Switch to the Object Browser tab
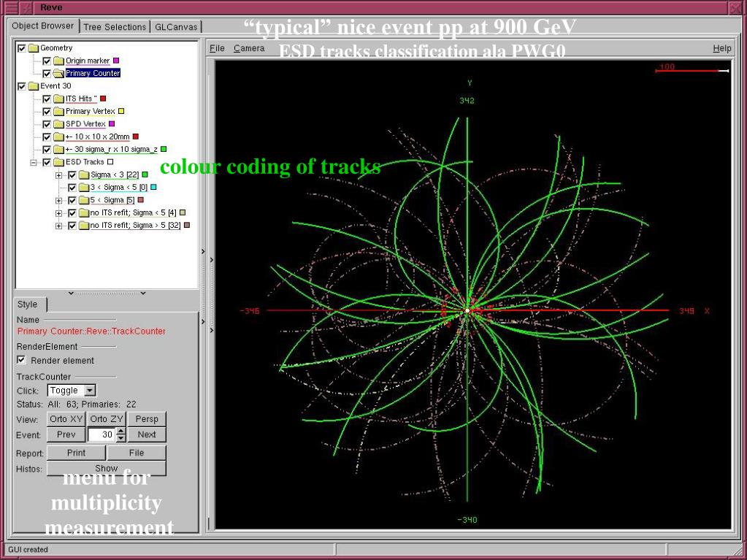Image resolution: width=747 pixels, height=560 pixels. click(42, 26)
